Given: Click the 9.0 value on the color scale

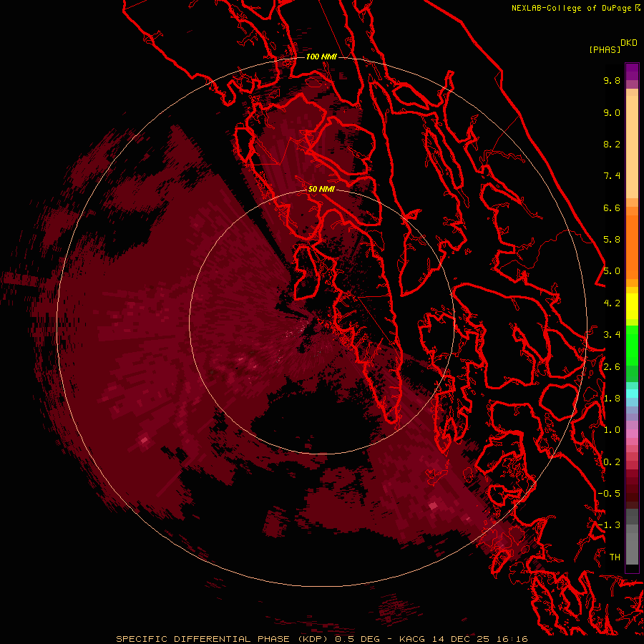Looking at the screenshot, I should [612, 112].
